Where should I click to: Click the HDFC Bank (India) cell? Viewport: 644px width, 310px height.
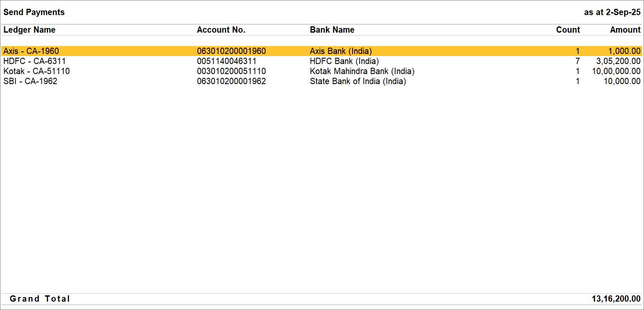[x=344, y=61]
